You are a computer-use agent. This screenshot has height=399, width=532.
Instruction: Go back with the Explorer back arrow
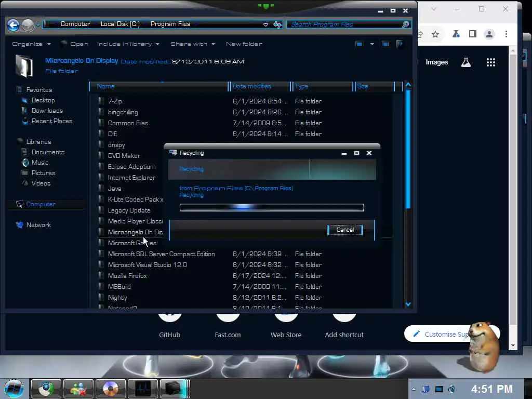point(13,25)
